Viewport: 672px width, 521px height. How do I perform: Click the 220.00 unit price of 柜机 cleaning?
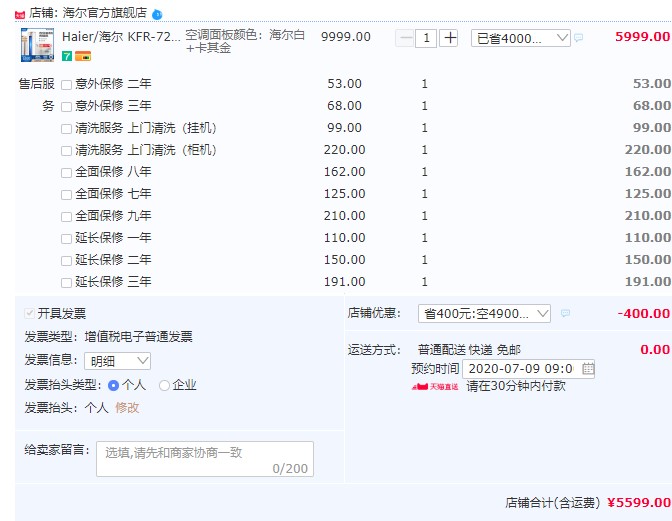[x=345, y=150]
